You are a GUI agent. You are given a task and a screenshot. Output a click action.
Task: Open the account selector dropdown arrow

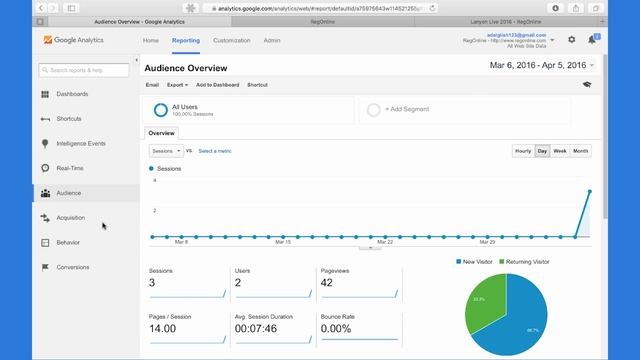pos(552,40)
